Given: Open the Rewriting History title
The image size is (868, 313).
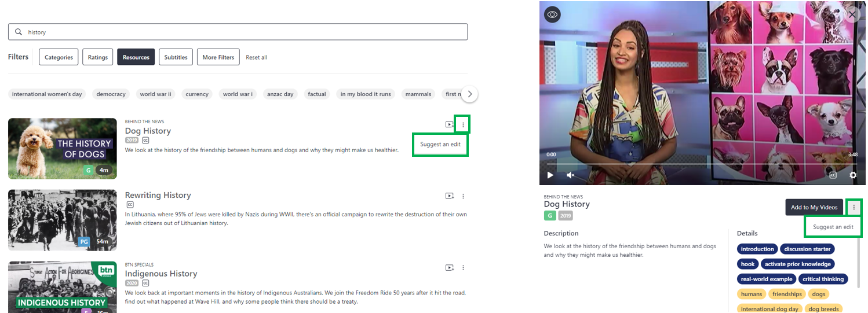Looking at the screenshot, I should pos(158,195).
